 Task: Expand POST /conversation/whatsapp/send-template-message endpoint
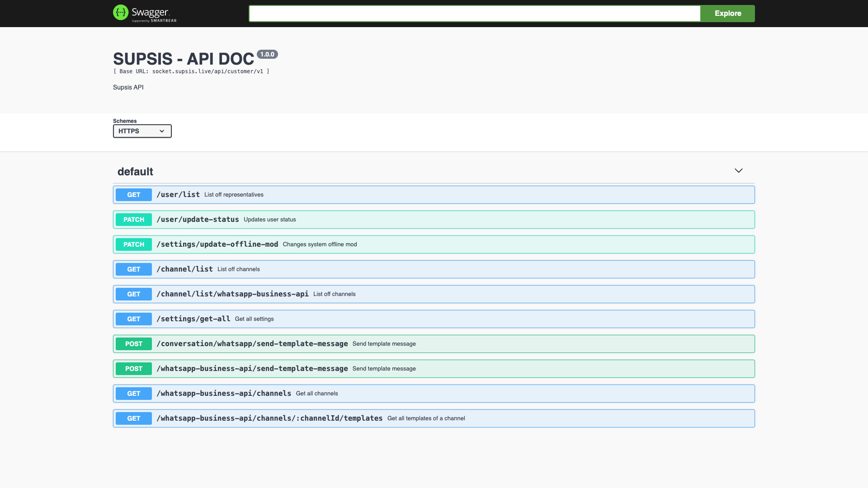pyautogui.click(x=434, y=344)
